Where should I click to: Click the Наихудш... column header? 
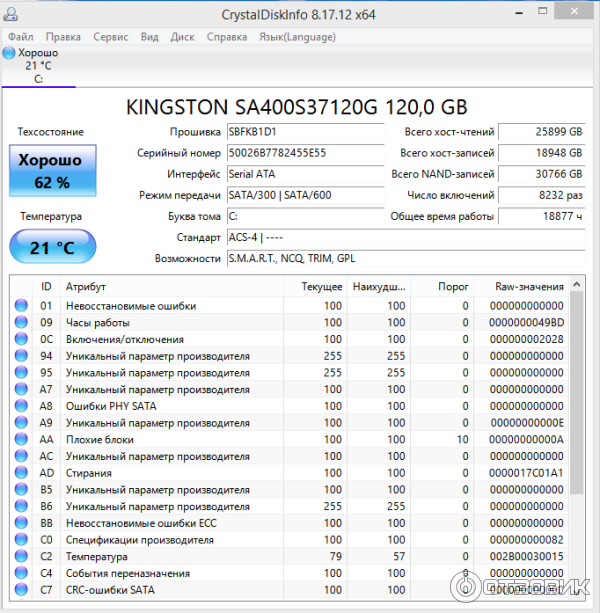tap(379, 287)
